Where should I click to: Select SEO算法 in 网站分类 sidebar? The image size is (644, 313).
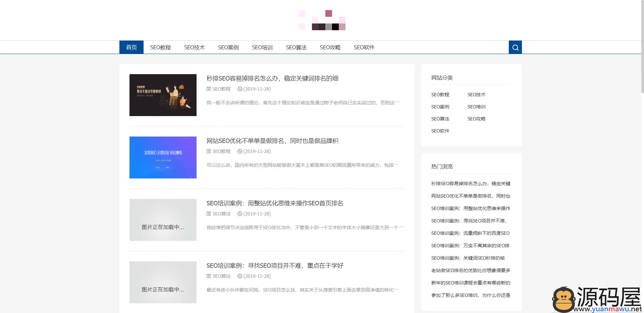click(440, 119)
